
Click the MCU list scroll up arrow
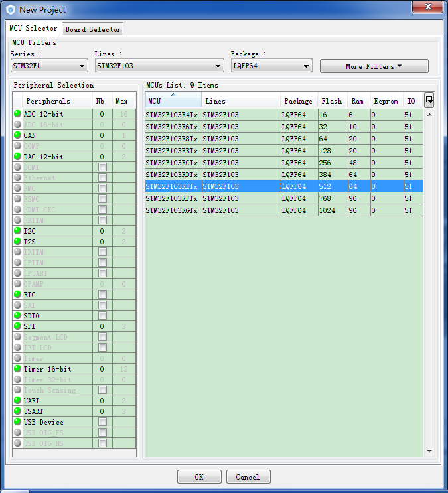(x=429, y=115)
